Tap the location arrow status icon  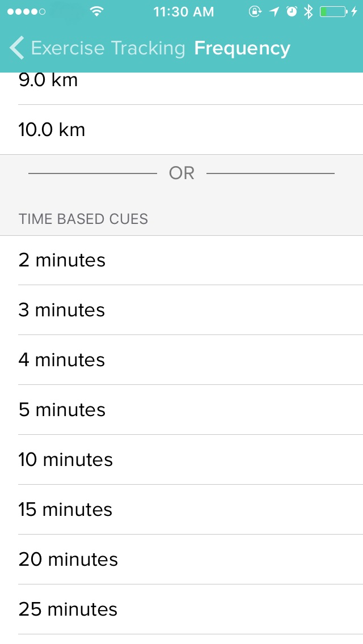[275, 12]
